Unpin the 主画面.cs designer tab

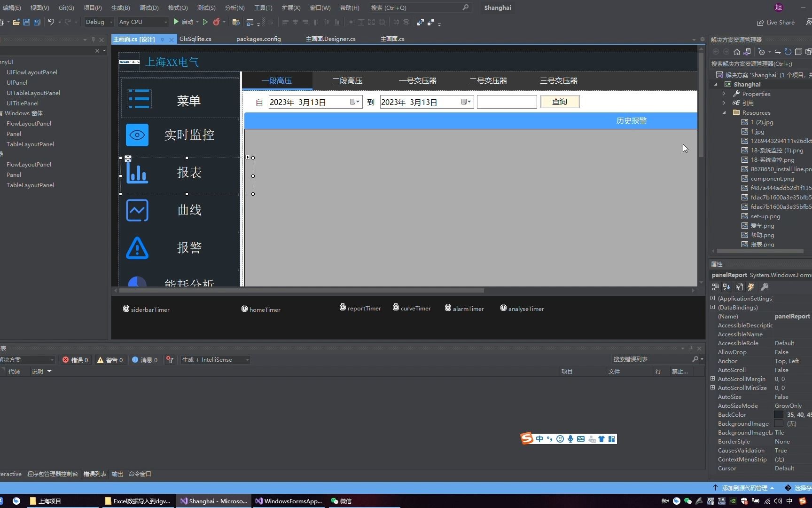pyautogui.click(x=162, y=39)
